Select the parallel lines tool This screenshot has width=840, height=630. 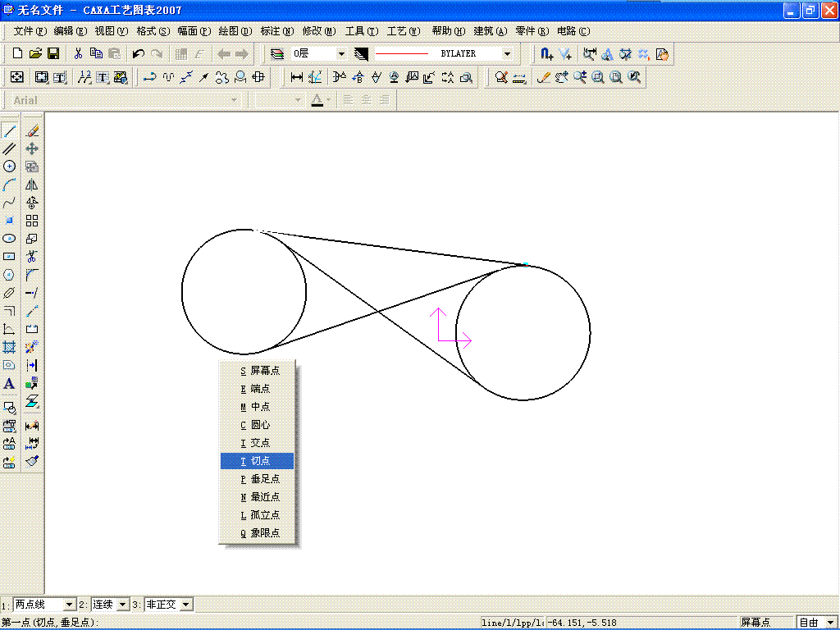click(9, 148)
